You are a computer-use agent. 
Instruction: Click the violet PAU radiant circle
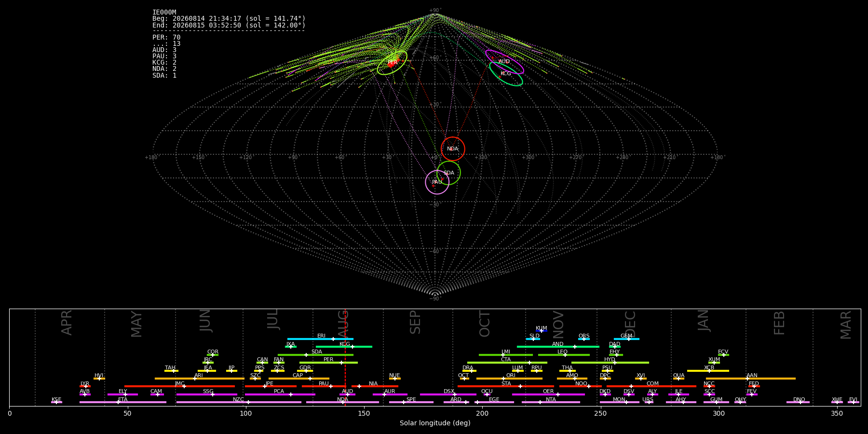click(x=437, y=182)
